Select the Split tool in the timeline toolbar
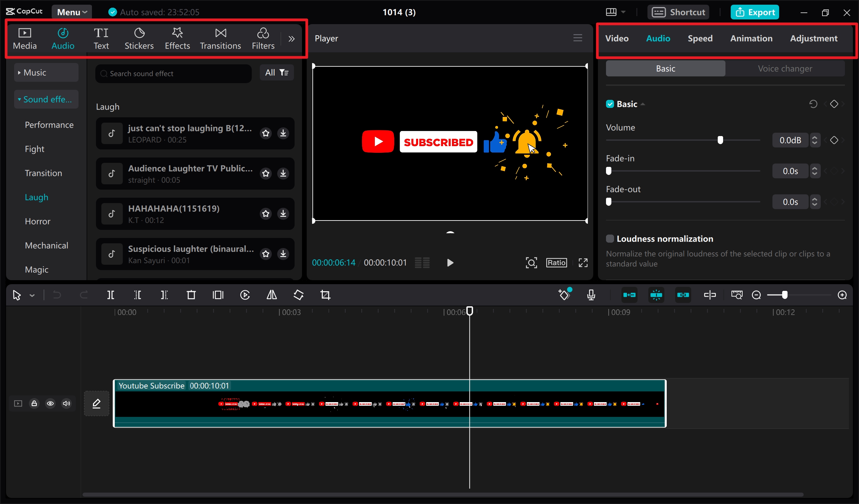The image size is (859, 504). click(110, 295)
